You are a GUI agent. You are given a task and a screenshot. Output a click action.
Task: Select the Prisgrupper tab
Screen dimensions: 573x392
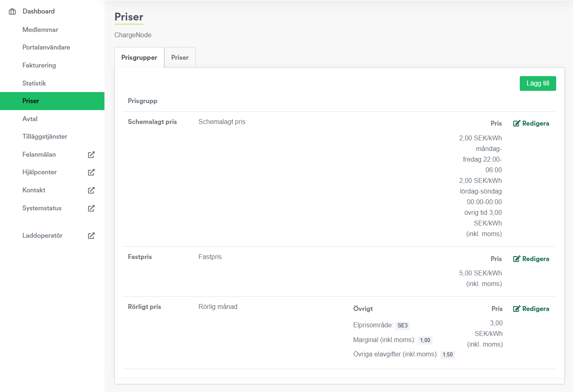(139, 58)
